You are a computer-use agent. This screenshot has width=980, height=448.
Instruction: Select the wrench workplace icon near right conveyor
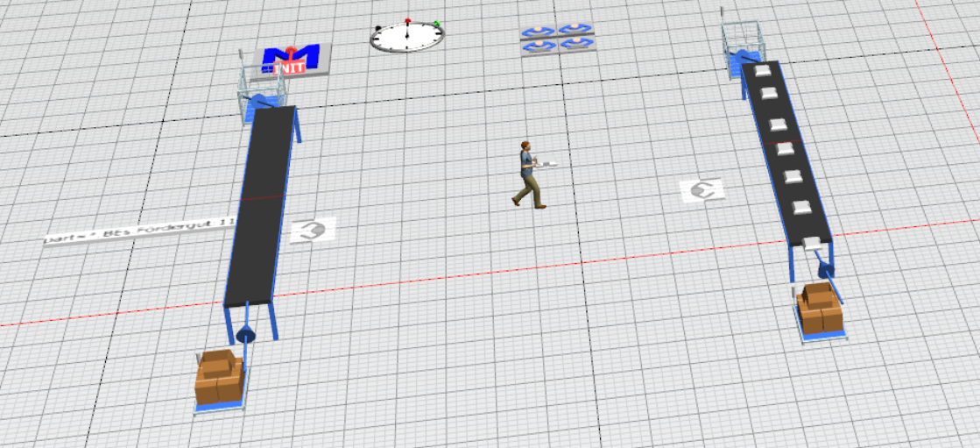pyautogui.click(x=702, y=189)
